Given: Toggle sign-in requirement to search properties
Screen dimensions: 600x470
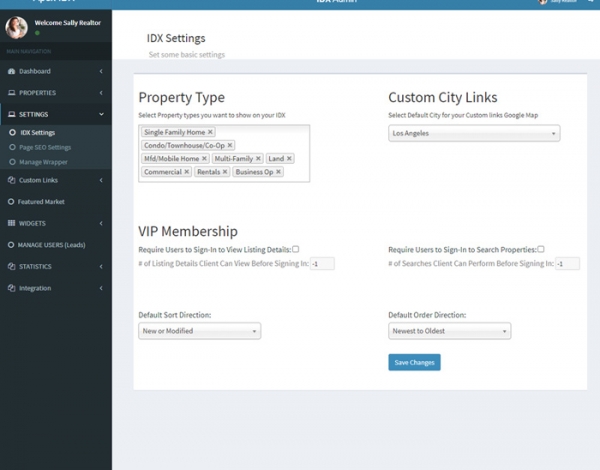Looking at the screenshot, I should coord(541,249).
